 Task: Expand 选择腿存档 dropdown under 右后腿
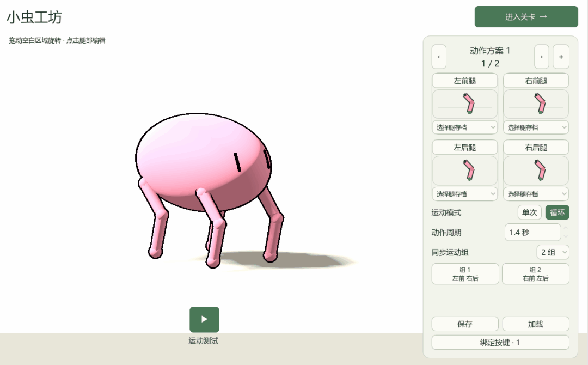click(x=536, y=194)
